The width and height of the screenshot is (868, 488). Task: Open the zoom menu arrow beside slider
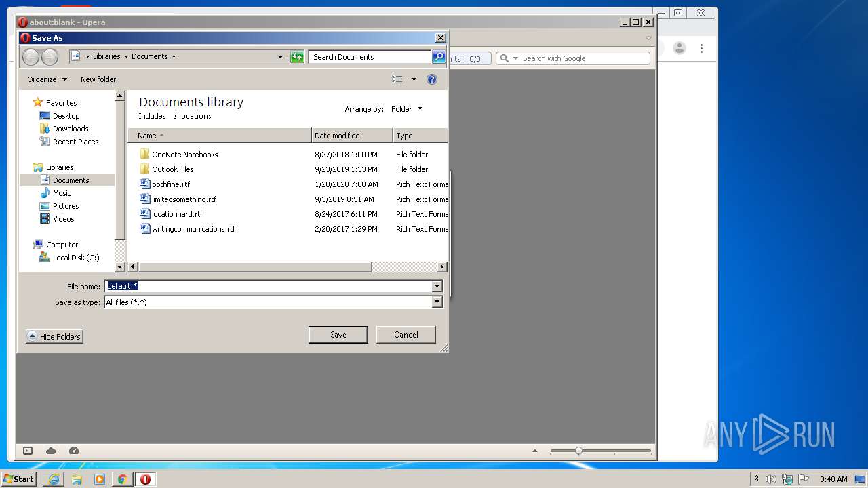[x=535, y=451]
